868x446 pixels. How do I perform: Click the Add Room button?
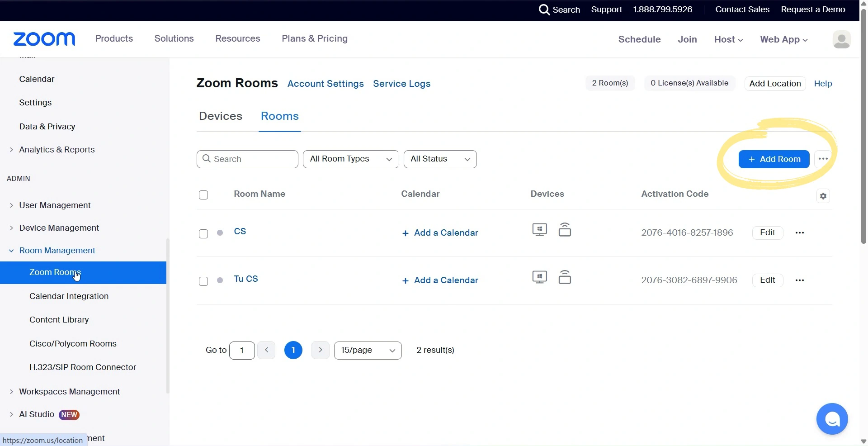[x=774, y=159]
